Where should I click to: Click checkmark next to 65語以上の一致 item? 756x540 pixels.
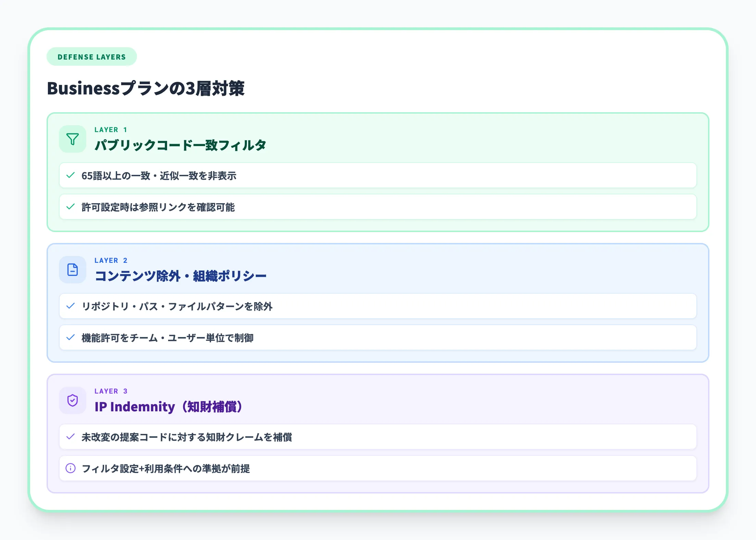[x=71, y=176]
